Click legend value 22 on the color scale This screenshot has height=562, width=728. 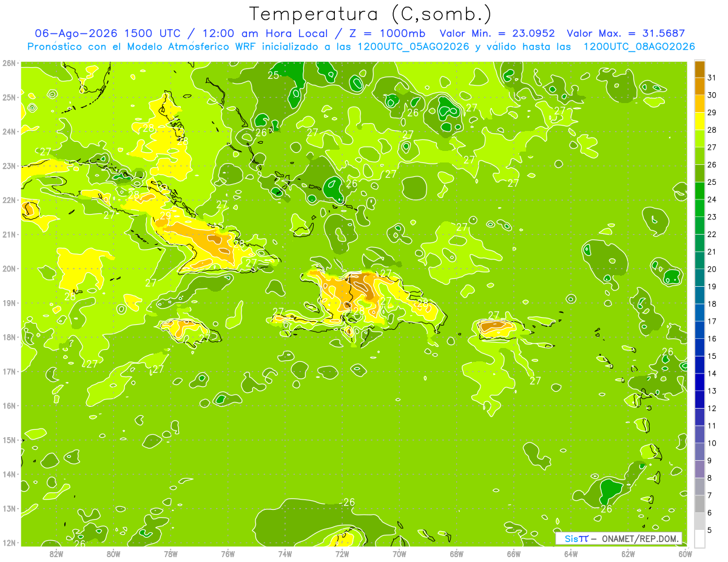pyautogui.click(x=712, y=234)
